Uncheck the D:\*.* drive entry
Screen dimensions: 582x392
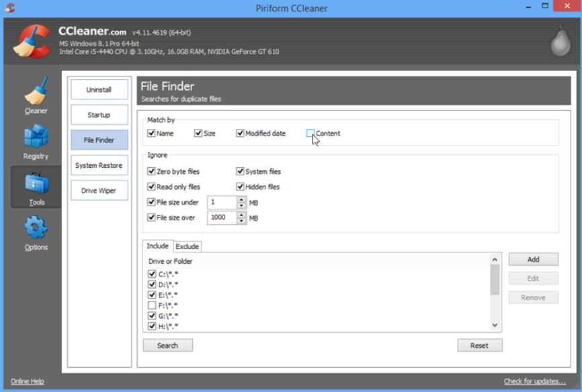pos(152,284)
